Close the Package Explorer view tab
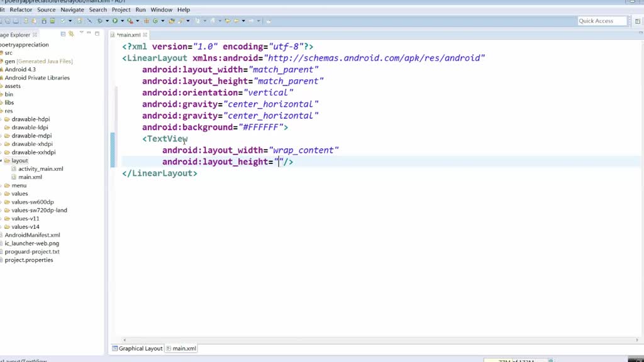644x362 pixels. click(35, 35)
